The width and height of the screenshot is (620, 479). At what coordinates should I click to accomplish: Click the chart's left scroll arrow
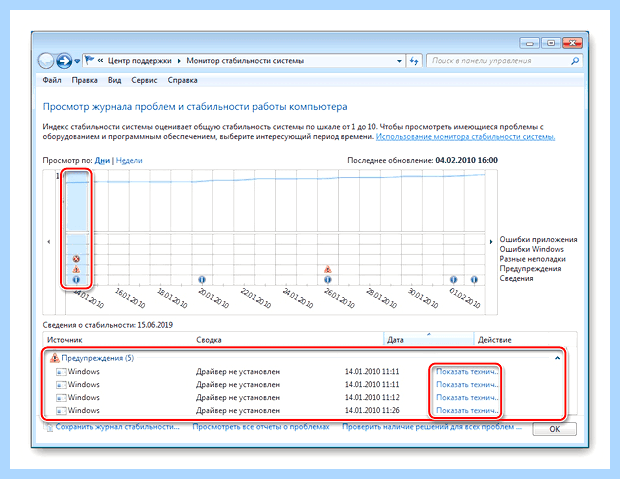pos(49,242)
